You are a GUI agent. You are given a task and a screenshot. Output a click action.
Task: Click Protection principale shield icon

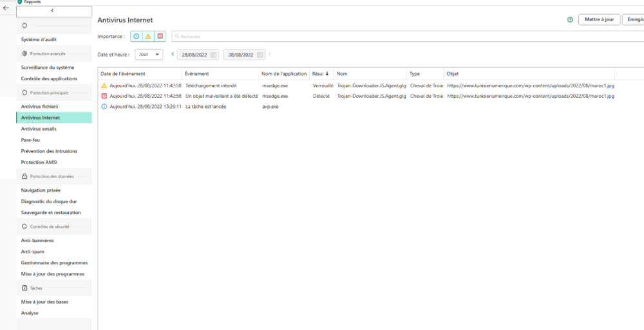24,93
